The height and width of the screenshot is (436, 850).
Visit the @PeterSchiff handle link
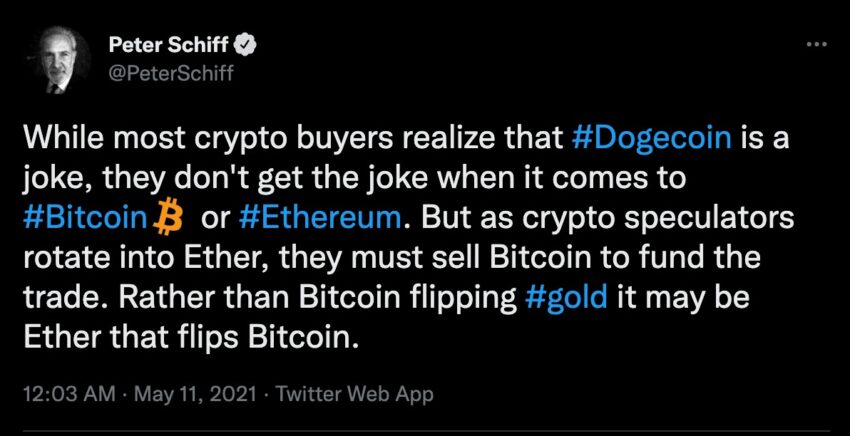pyautogui.click(x=171, y=73)
